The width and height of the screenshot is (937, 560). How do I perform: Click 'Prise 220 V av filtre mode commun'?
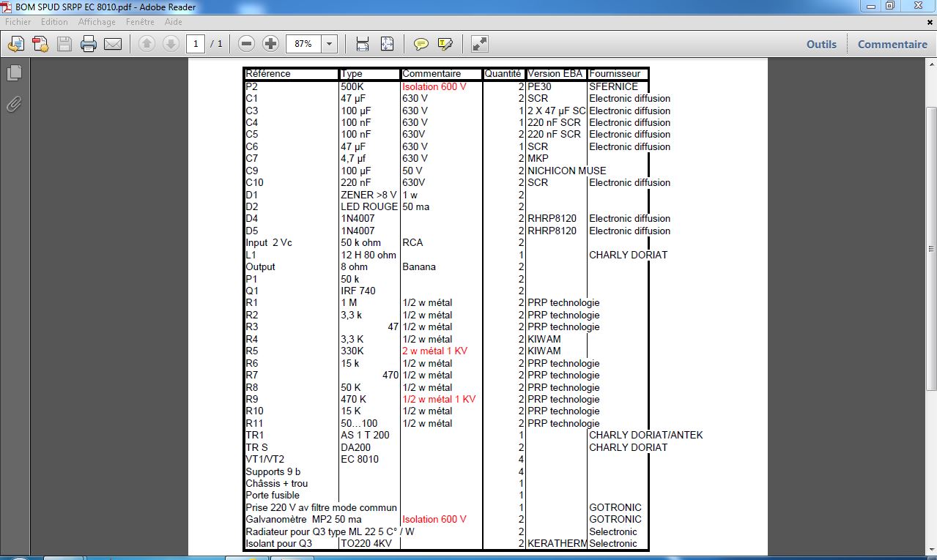322,507
